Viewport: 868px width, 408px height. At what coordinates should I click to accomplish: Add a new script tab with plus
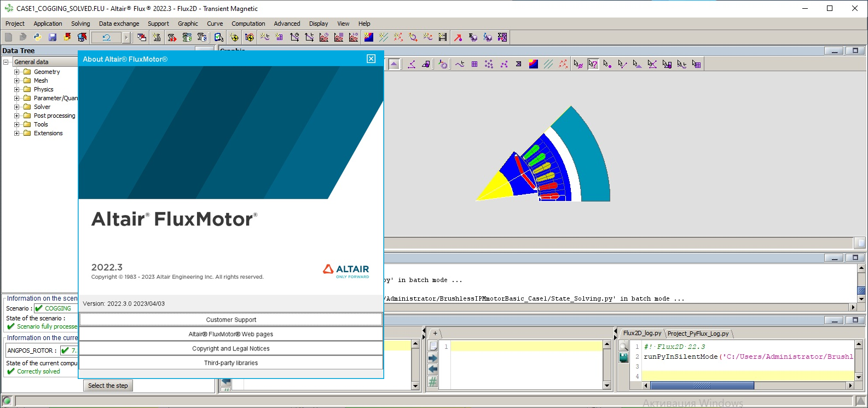(x=435, y=333)
